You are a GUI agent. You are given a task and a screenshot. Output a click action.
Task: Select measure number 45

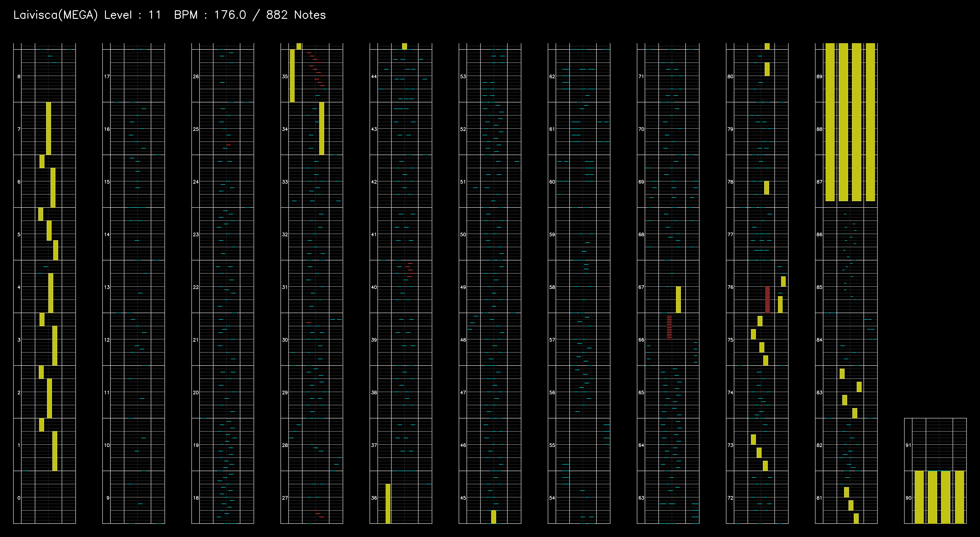(x=463, y=498)
